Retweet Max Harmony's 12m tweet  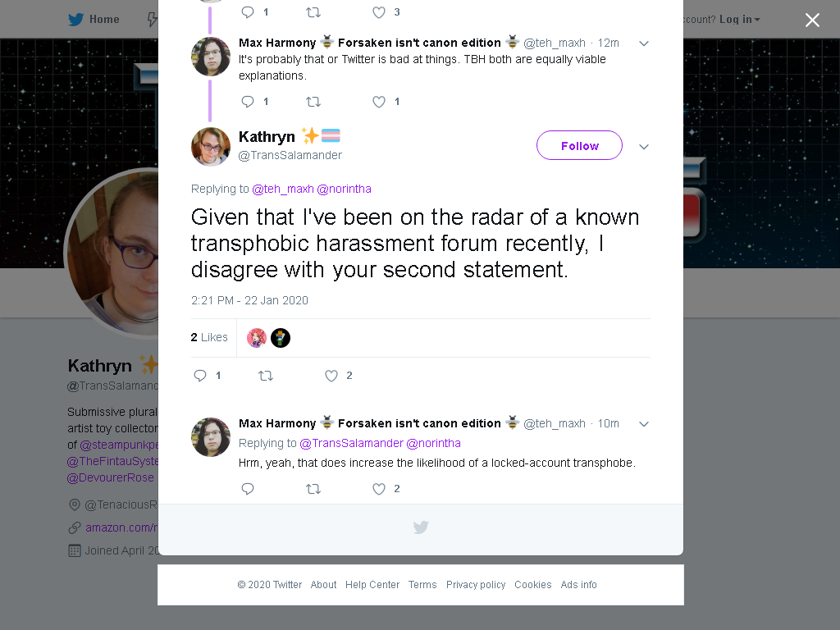click(313, 101)
